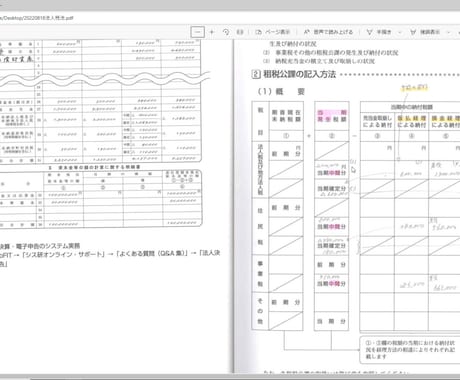Viewport: 460px width, 380px height.
Task: Click the 当期中の納付税額 table header
Action: click(x=412, y=107)
